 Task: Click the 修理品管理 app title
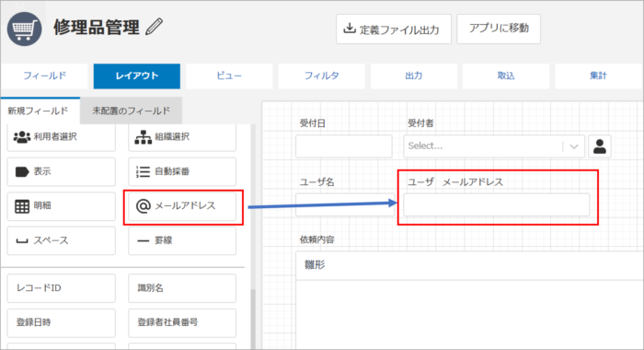click(x=97, y=27)
